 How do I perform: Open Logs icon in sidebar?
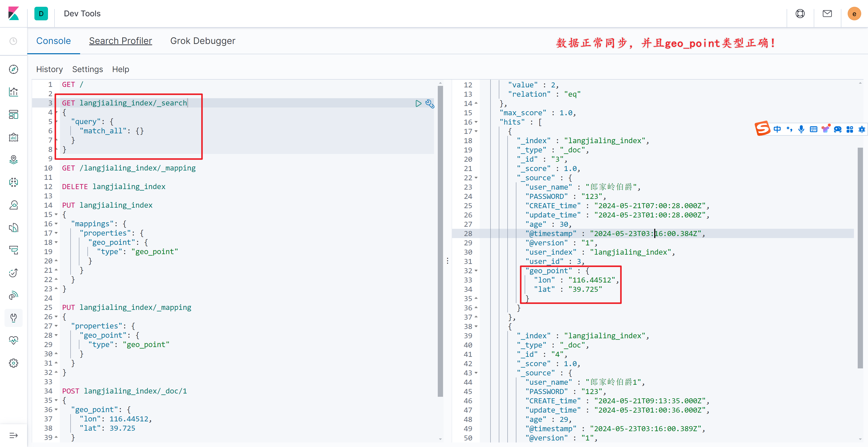pos(14,228)
